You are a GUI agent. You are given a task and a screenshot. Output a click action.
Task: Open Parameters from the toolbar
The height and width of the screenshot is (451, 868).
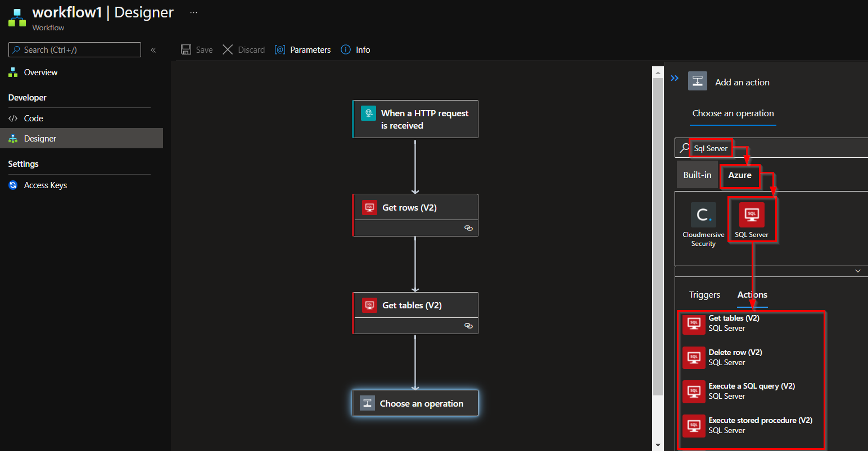tap(302, 49)
